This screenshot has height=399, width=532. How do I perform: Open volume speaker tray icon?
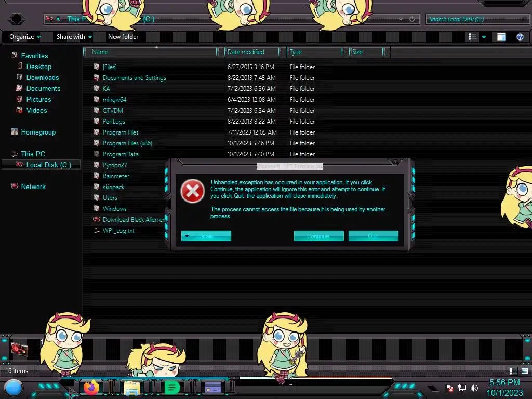tap(474, 388)
